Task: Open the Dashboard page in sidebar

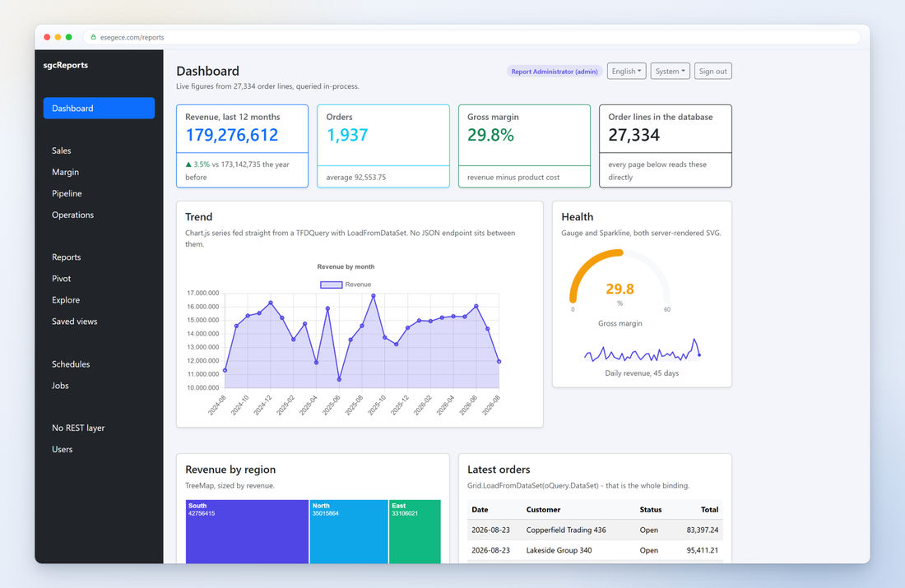Action: [x=99, y=108]
